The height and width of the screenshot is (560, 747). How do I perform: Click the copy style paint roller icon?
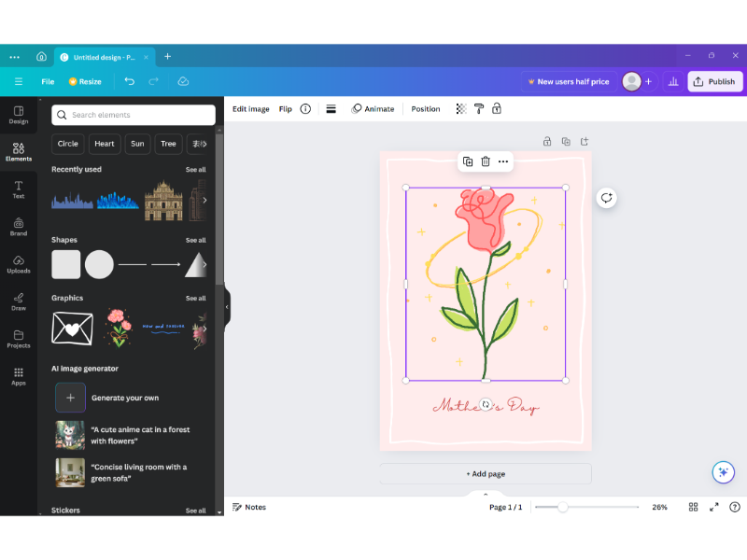(479, 109)
